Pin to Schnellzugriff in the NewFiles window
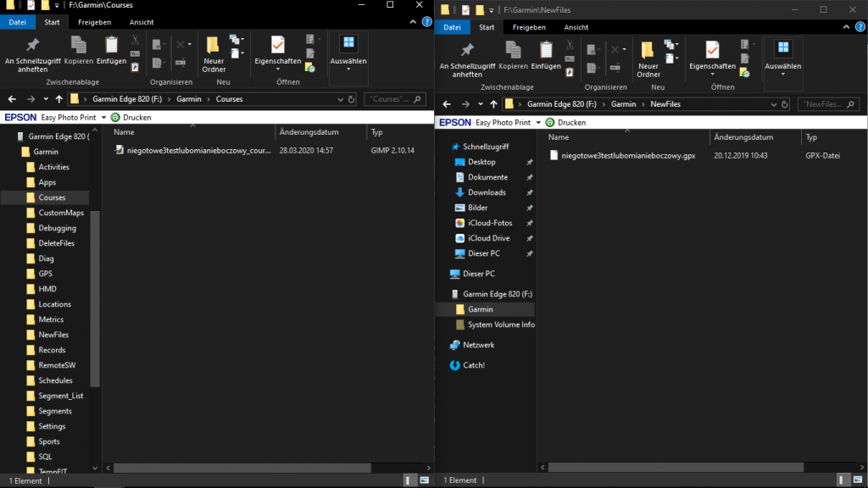Screen dimensions: 868x488 [x=467, y=51]
